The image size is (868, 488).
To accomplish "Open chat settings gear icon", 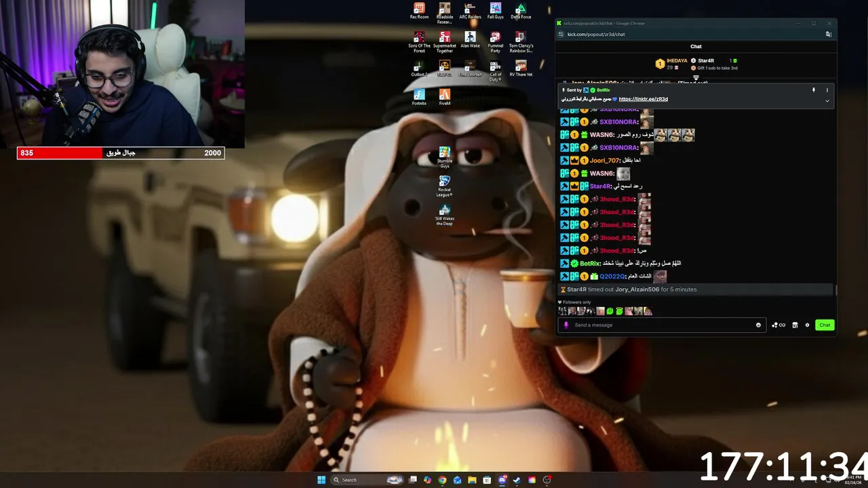I will click(x=807, y=325).
